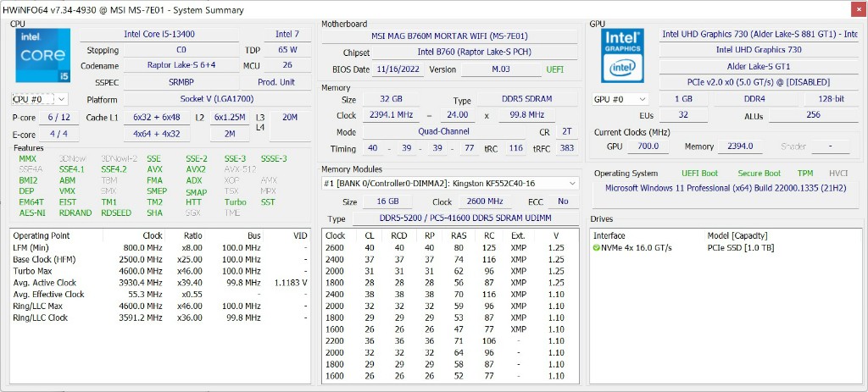Click the Secure Boot indicator

[759, 173]
